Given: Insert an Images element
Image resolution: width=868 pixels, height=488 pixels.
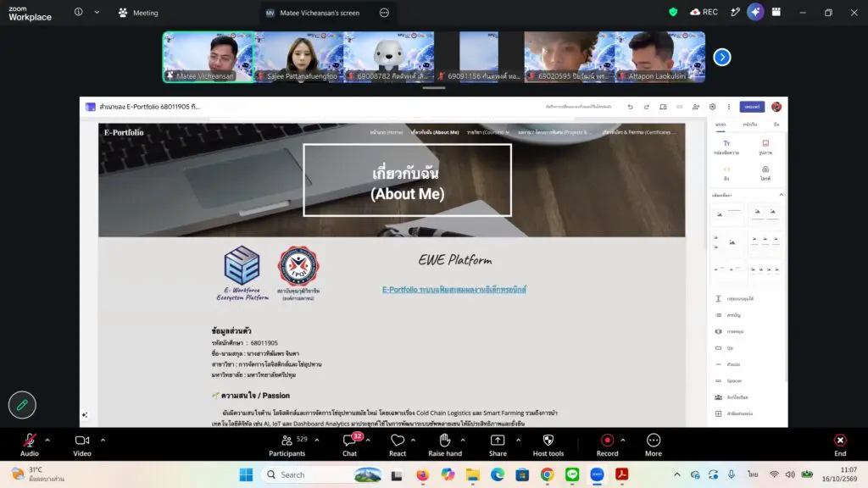Looking at the screenshot, I should click(765, 147).
